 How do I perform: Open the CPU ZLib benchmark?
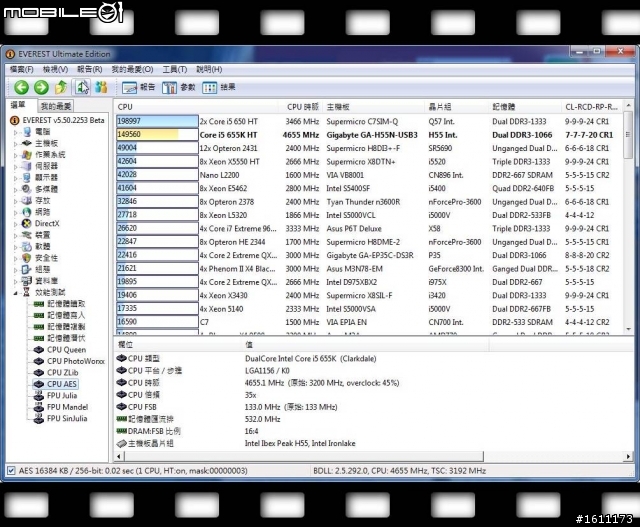(x=56, y=372)
